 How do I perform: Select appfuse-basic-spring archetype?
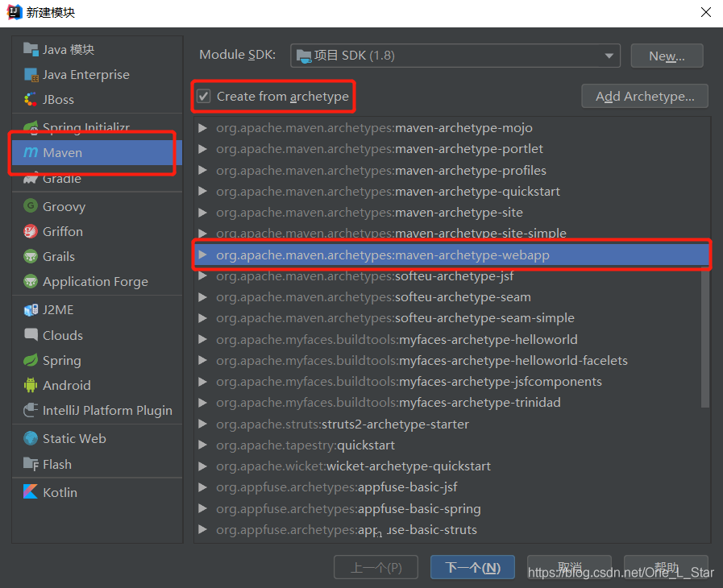click(x=452, y=509)
